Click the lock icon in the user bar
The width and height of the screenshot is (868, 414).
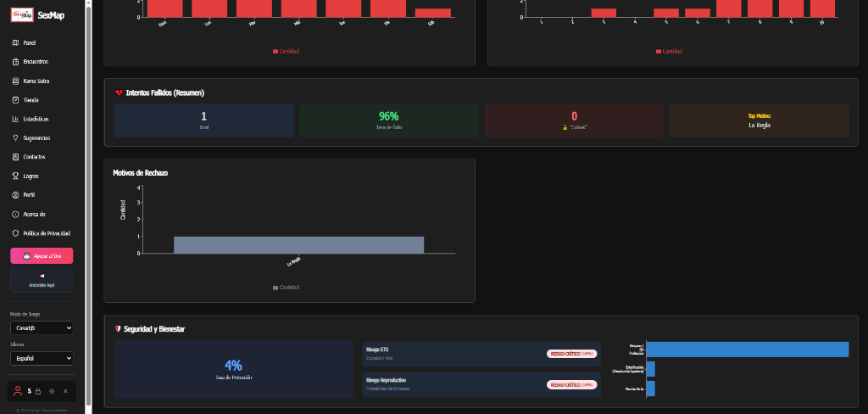38,391
